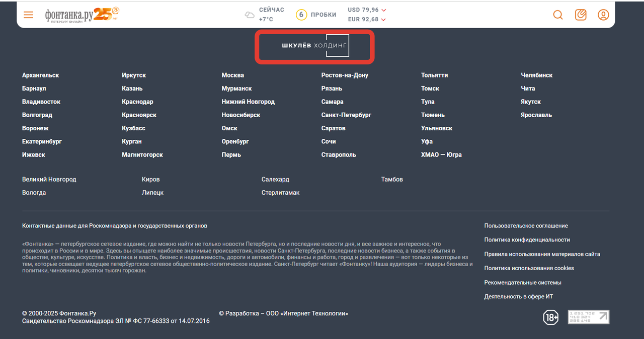This screenshot has height=339, width=644.
Task: Select the Томск link
Action: (x=430, y=89)
